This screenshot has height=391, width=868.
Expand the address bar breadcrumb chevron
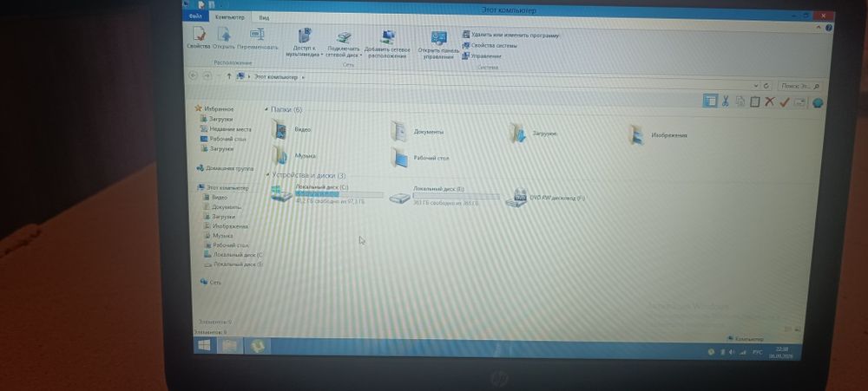tap(303, 77)
